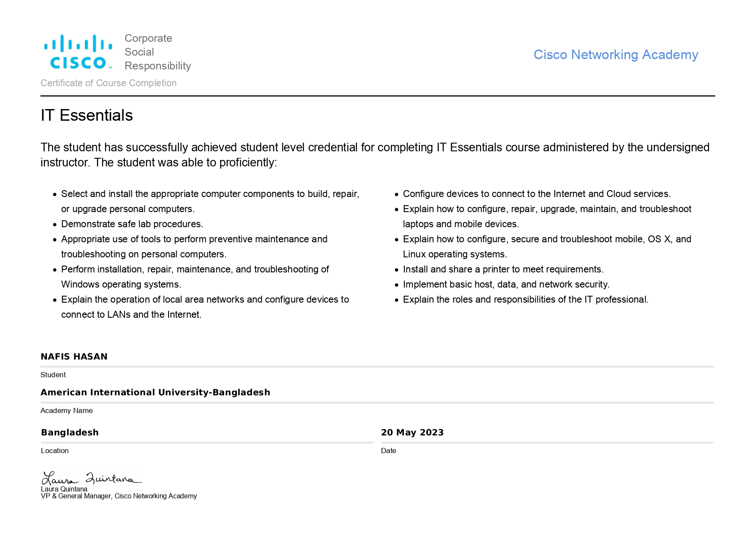
Task: Click the 'Configure devices to connect to the Internet' bullet
Action: 537,194
